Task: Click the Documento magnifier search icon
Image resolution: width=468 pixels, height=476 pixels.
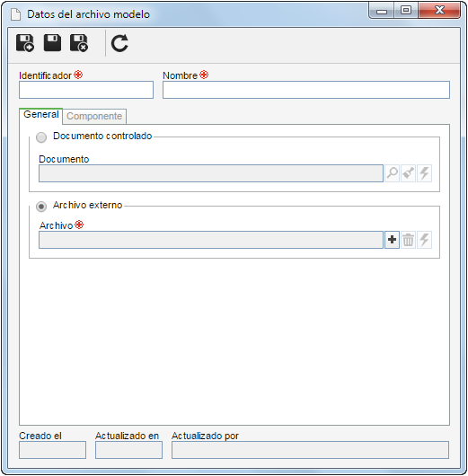Action: pos(392,173)
